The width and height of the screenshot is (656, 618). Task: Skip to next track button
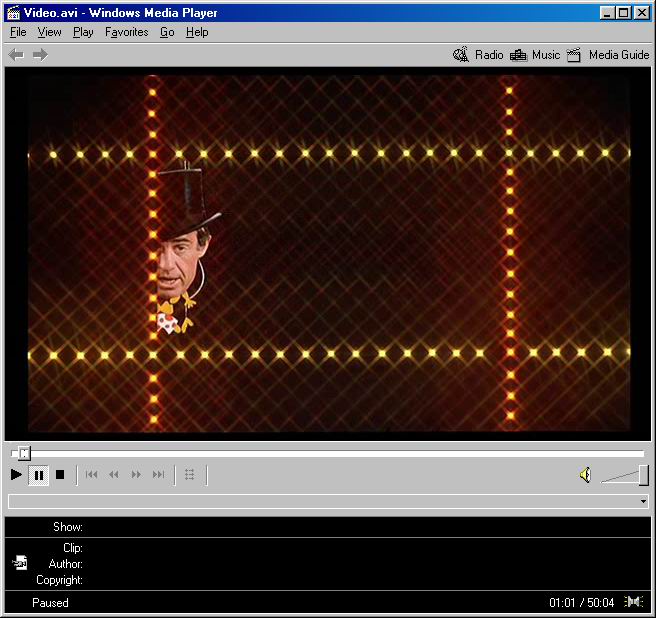click(159, 474)
